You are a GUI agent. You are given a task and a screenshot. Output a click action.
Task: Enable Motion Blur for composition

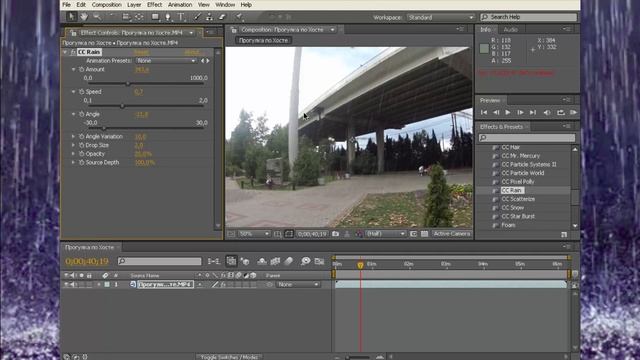click(x=289, y=261)
